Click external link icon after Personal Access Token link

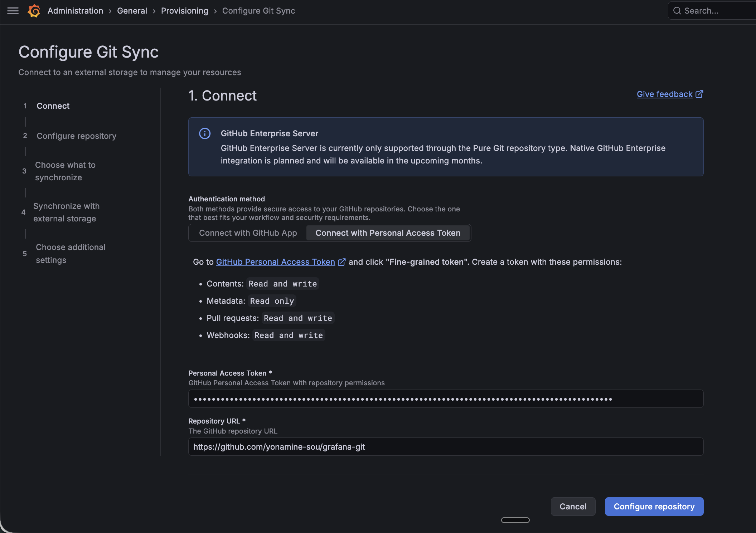point(341,262)
